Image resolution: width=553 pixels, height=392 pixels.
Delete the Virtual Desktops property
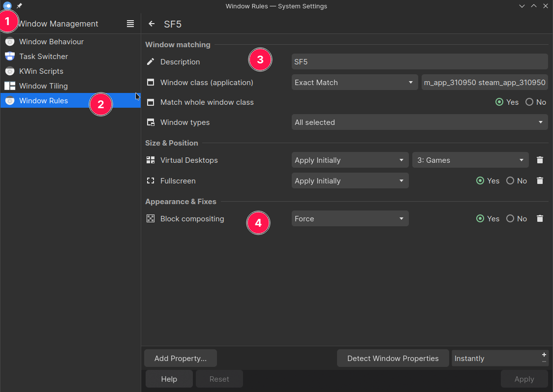(540, 160)
